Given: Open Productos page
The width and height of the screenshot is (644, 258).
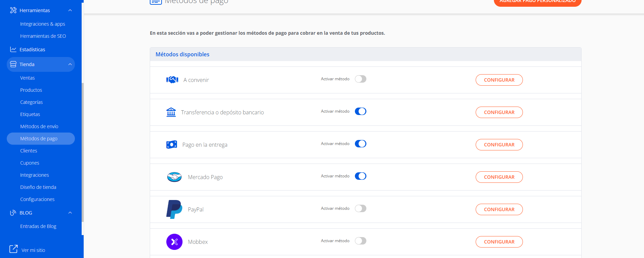Looking at the screenshot, I should (31, 90).
